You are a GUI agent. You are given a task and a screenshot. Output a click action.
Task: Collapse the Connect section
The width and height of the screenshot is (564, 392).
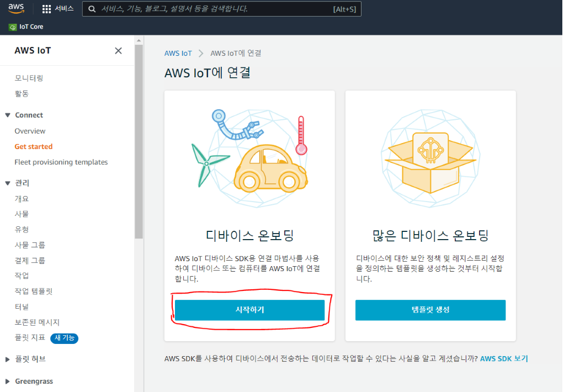(8, 115)
